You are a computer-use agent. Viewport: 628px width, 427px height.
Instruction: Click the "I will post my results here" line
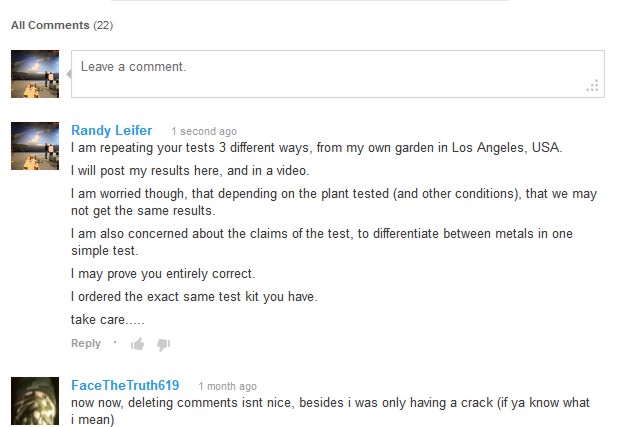(190, 170)
